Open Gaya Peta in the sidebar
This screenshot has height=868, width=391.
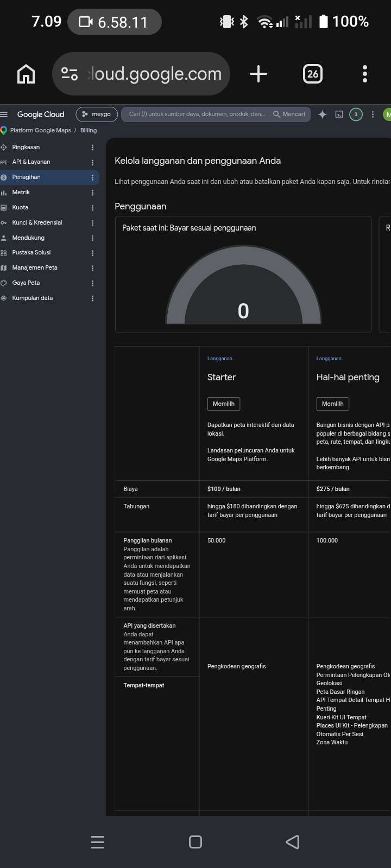pos(26,283)
